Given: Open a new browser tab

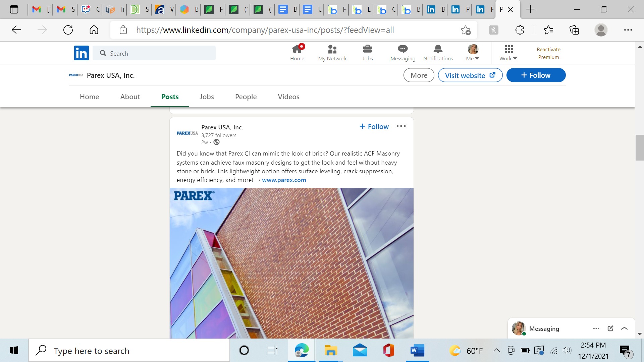Looking at the screenshot, I should click(x=530, y=9).
